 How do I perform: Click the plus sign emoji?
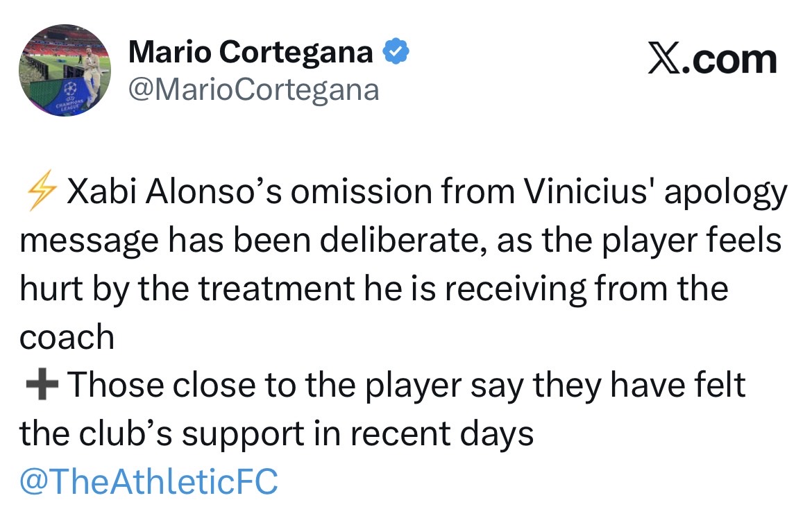click(x=40, y=386)
